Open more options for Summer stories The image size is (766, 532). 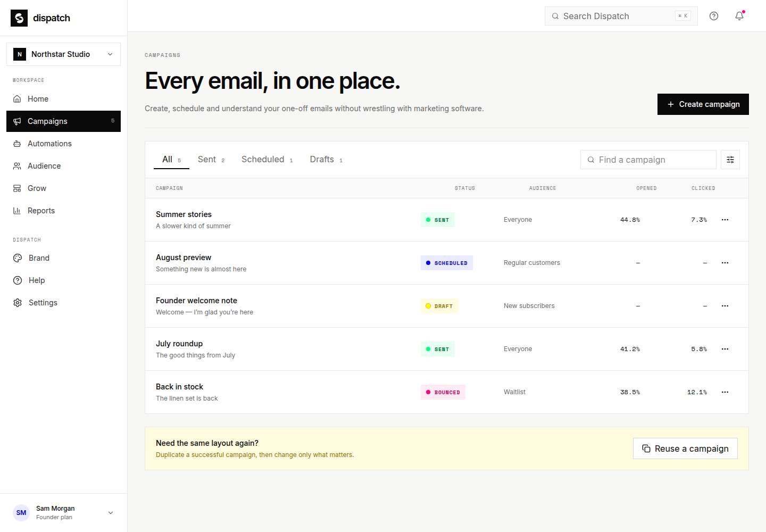(725, 220)
